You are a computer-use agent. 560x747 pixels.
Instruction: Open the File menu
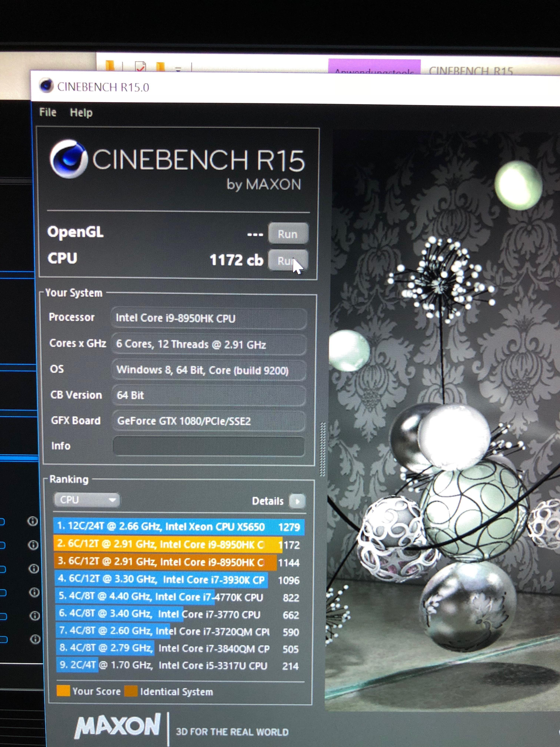pos(48,112)
